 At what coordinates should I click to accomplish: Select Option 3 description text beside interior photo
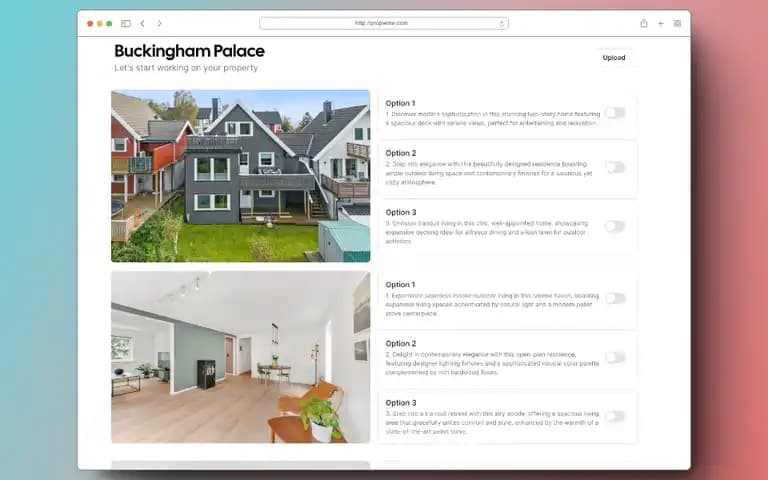coord(492,423)
